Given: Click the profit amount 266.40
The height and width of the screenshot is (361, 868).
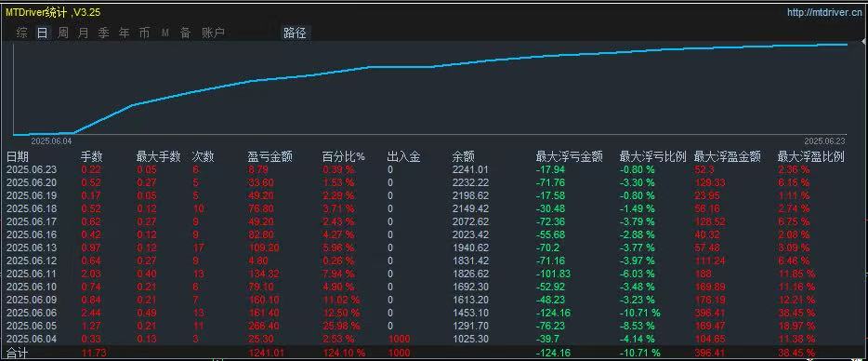Looking at the screenshot, I should click(x=263, y=326).
